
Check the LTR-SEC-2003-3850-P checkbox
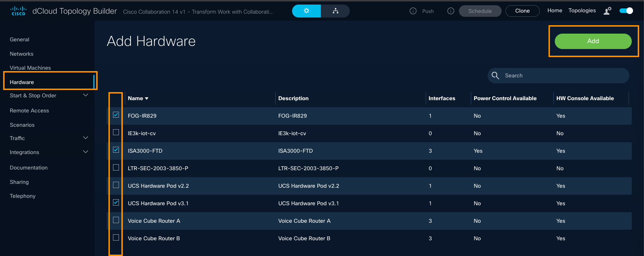pyautogui.click(x=116, y=167)
